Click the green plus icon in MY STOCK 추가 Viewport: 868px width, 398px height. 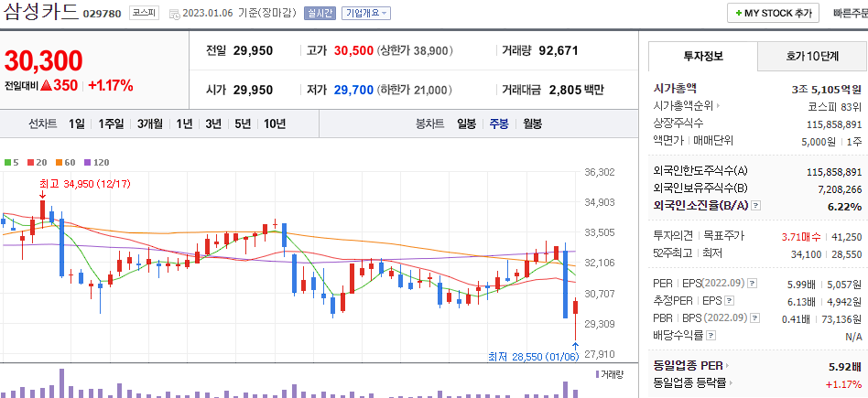click(739, 14)
